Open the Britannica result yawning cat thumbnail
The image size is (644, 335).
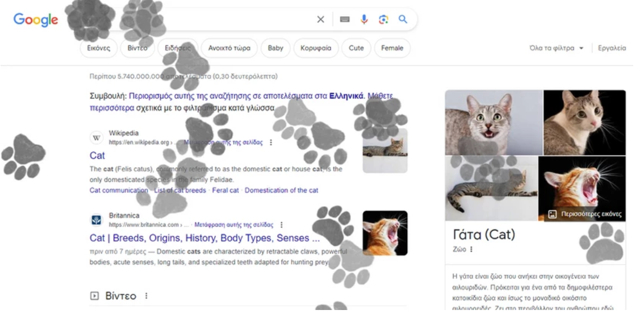pos(385,233)
